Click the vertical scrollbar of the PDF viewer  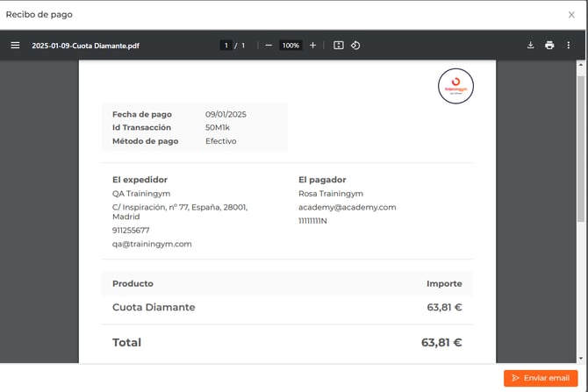point(580,149)
